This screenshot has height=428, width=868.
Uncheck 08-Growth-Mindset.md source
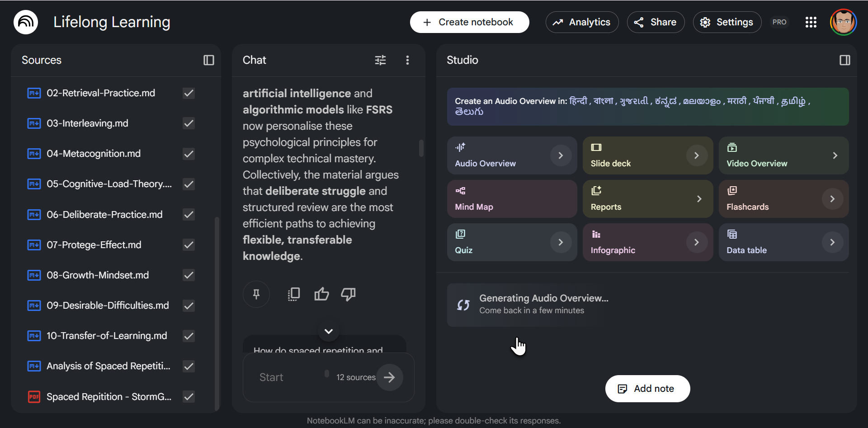(x=189, y=275)
